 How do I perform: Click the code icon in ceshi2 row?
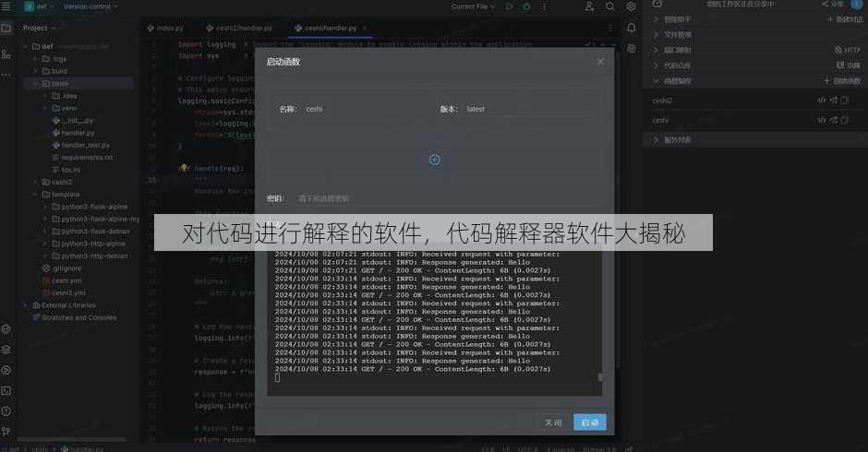tap(822, 101)
